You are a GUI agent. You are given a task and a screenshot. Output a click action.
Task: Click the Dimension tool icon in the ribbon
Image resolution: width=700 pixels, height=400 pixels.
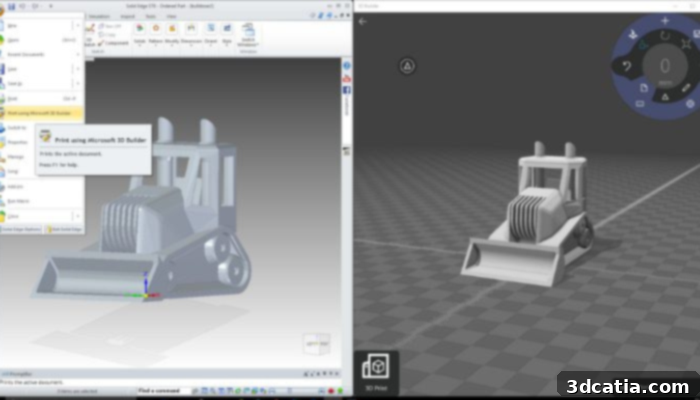(x=191, y=28)
